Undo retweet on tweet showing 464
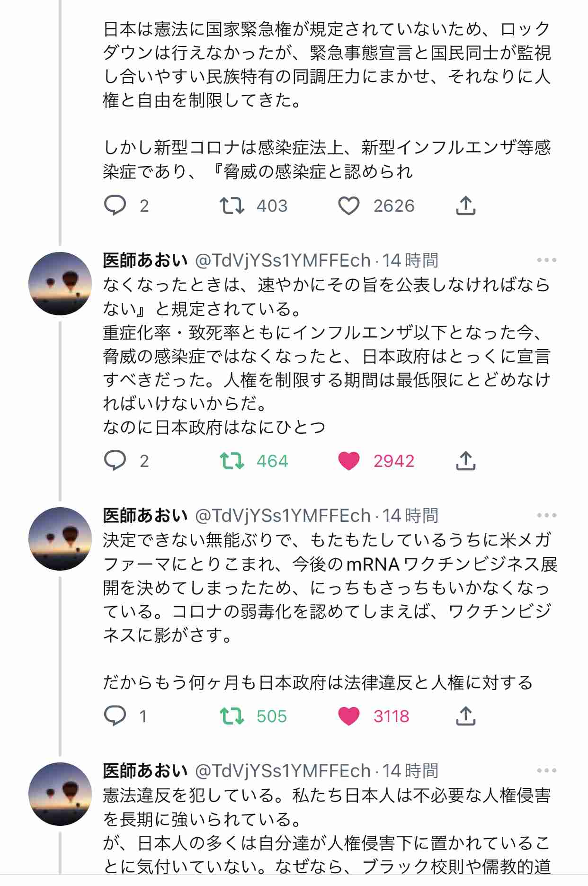Screen dimensions: 588x886 coord(232,460)
